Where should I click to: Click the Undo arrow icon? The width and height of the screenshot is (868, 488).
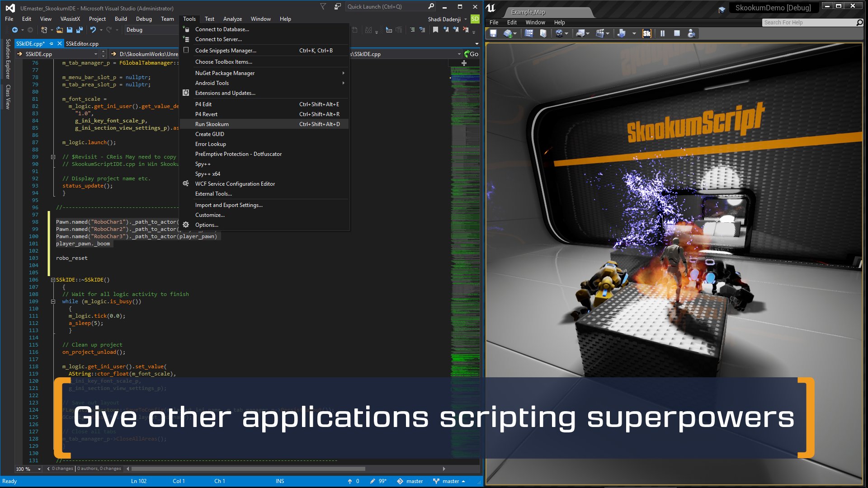click(x=93, y=30)
